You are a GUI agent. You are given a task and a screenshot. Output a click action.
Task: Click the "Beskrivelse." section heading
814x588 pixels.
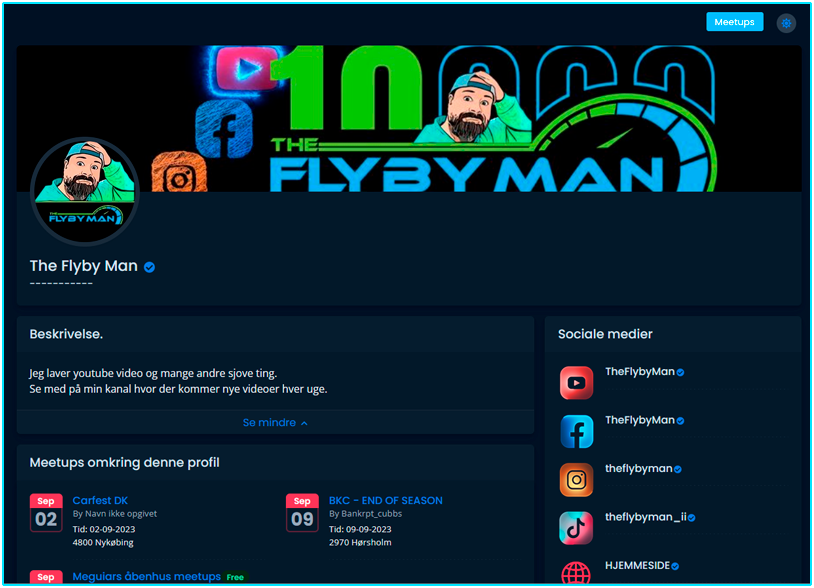[x=66, y=334]
